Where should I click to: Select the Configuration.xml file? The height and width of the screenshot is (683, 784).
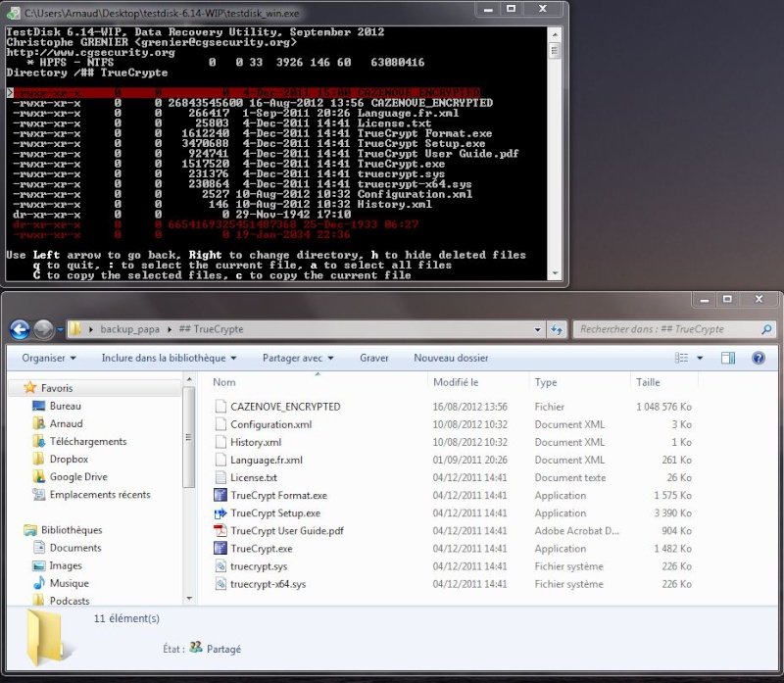click(271, 424)
